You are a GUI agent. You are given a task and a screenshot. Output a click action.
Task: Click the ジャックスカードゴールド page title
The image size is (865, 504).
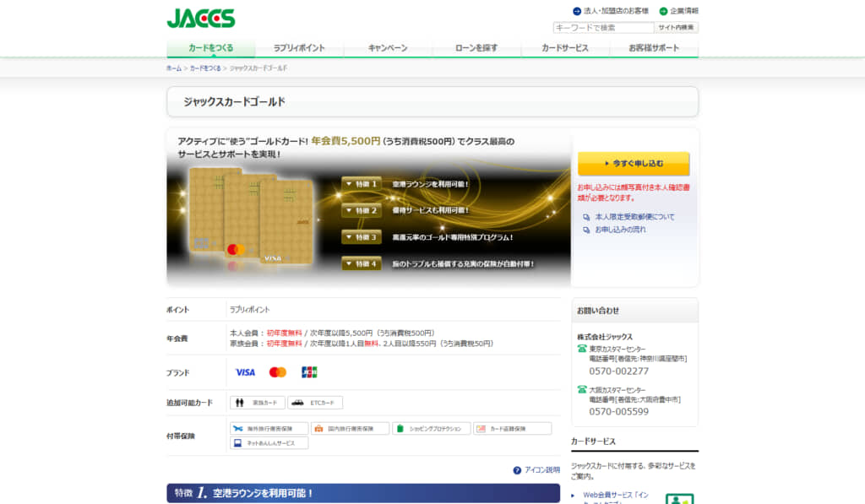[x=235, y=102]
